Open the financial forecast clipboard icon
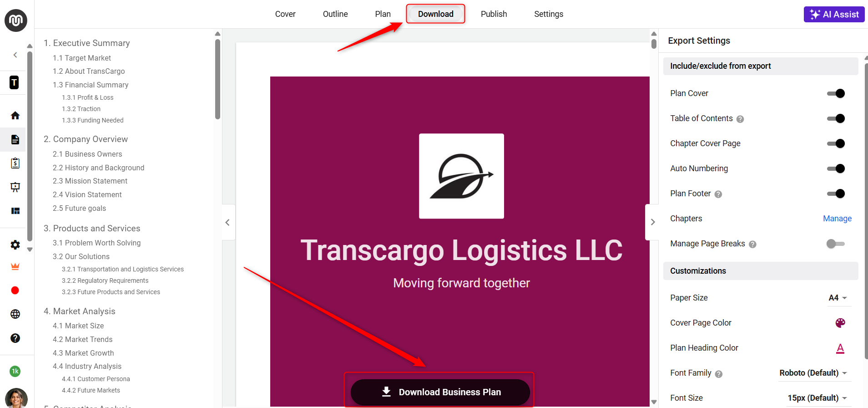 (x=15, y=163)
